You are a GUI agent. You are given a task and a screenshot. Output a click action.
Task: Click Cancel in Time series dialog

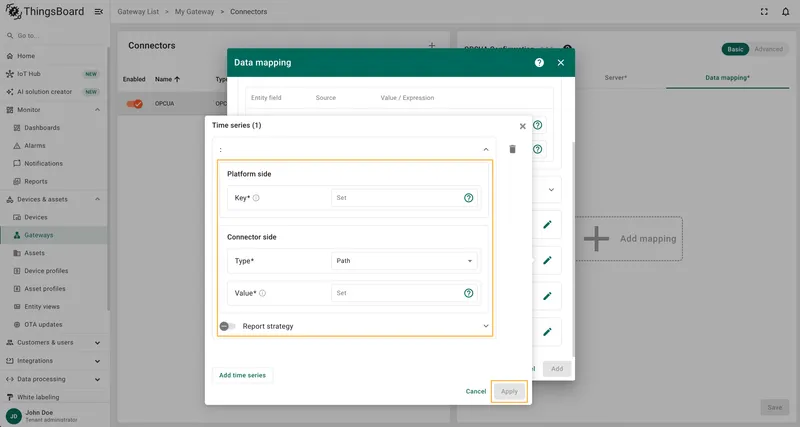pos(476,391)
